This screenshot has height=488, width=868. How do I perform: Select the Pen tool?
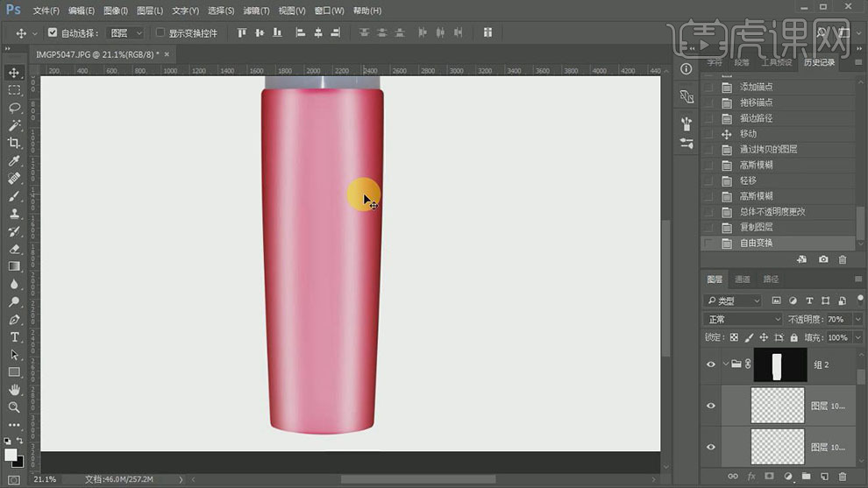pos(14,320)
